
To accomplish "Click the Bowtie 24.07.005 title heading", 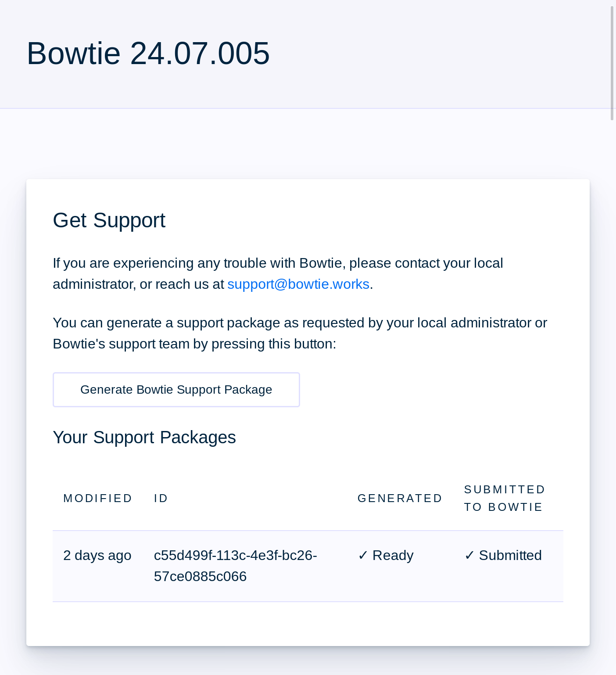I will (x=148, y=54).
